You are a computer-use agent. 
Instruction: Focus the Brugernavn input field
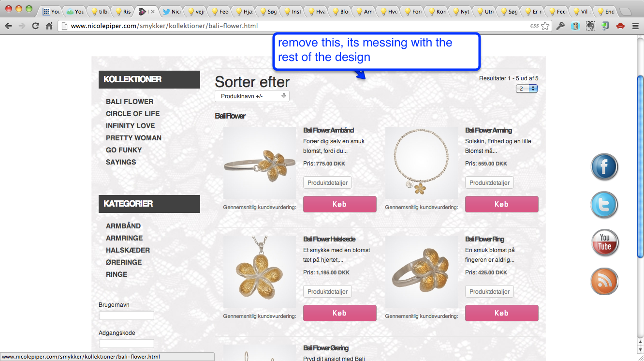click(x=127, y=316)
